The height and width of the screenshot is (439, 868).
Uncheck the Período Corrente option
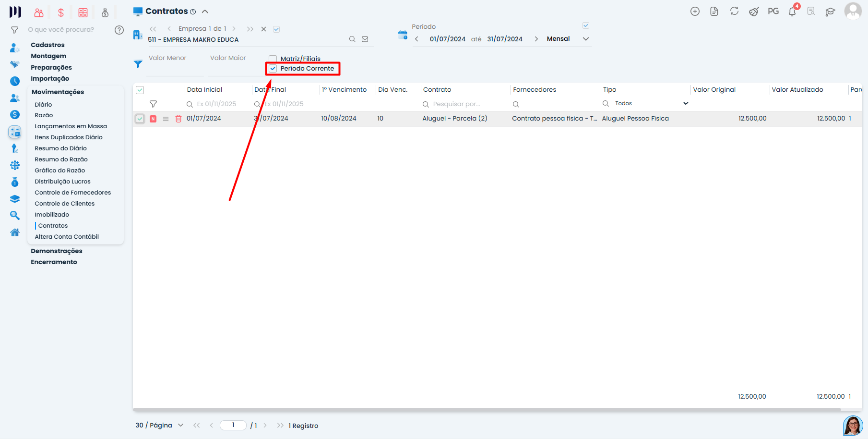(273, 68)
